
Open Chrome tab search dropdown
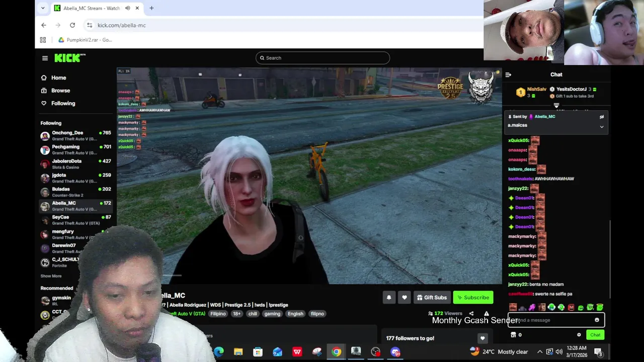(43, 8)
